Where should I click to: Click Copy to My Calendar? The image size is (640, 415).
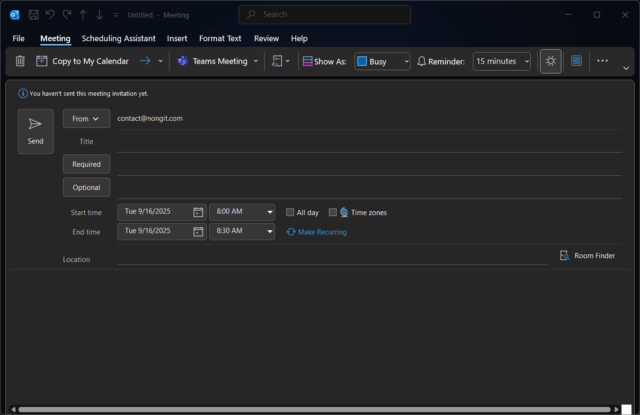(x=82, y=61)
